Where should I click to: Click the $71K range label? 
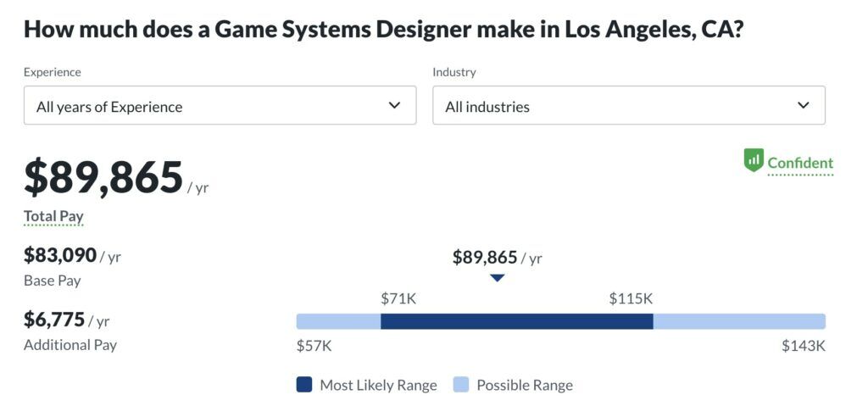pos(398,298)
